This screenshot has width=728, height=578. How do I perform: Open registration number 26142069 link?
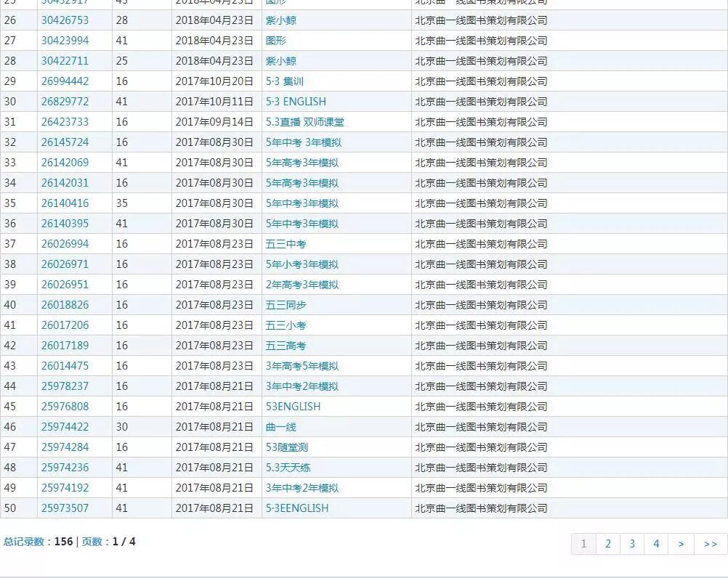click(65, 163)
